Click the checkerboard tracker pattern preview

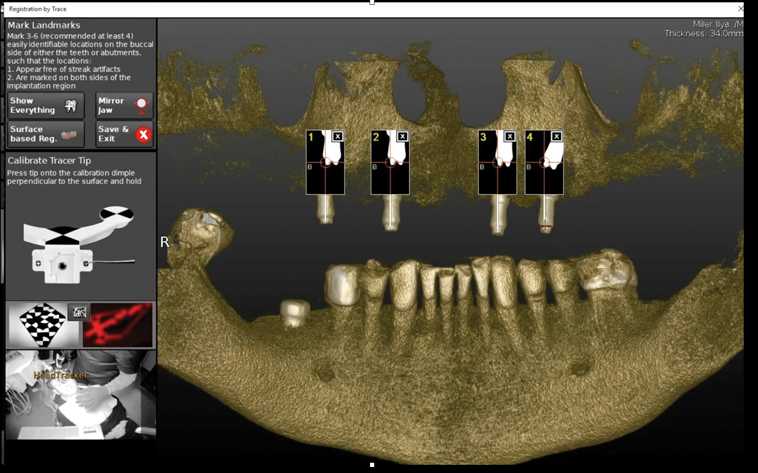(43, 325)
